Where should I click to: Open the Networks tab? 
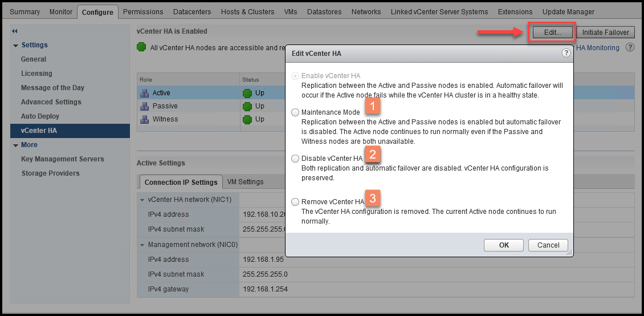[366, 11]
